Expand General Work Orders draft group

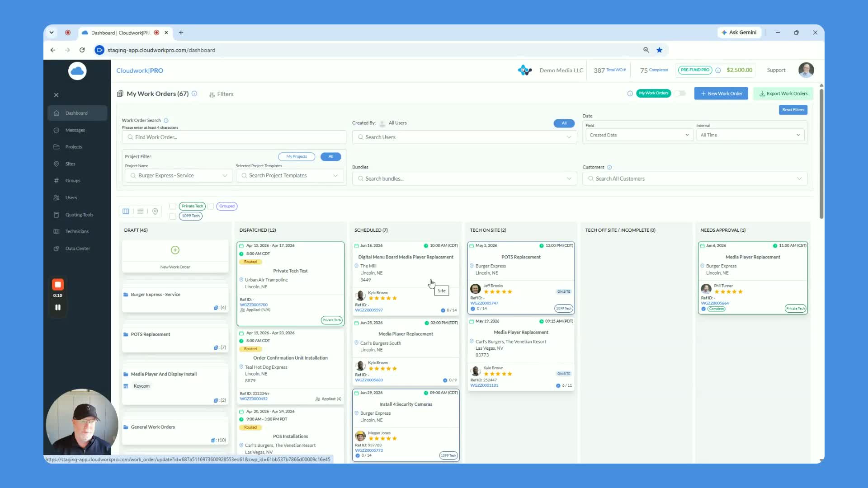(x=175, y=432)
